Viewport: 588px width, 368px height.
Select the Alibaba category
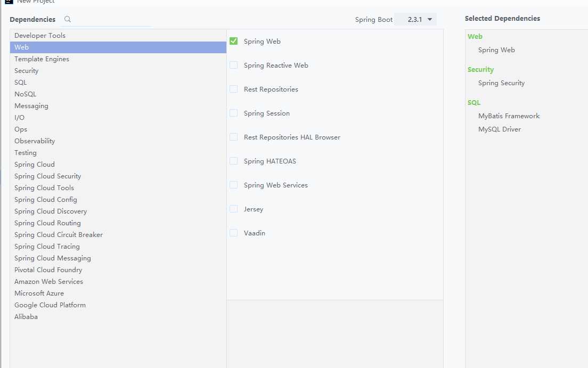click(x=26, y=317)
